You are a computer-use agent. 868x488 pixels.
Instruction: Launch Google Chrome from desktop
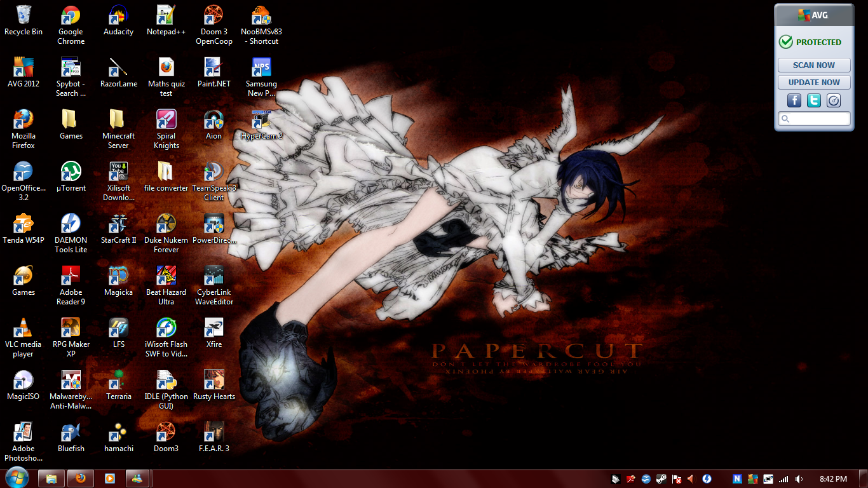(x=71, y=25)
